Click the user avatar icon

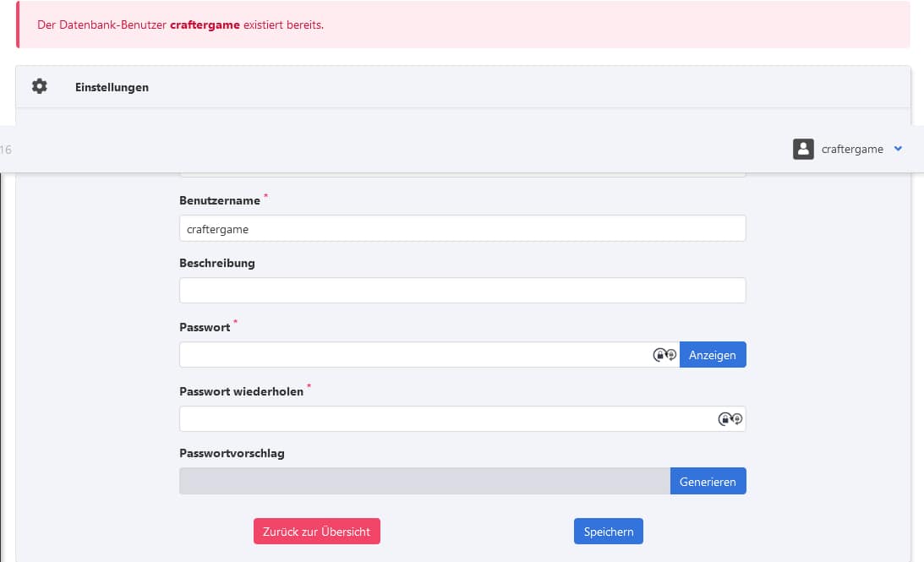click(x=802, y=149)
